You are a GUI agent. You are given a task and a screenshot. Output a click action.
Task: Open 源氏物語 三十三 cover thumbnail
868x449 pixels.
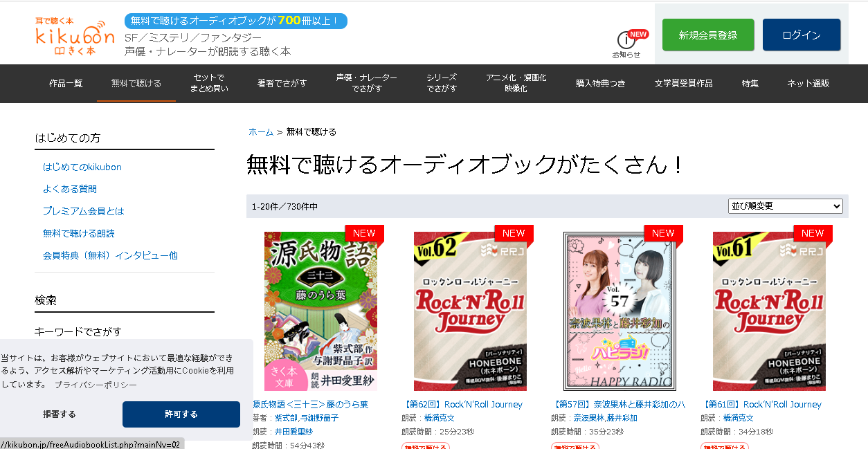pyautogui.click(x=321, y=311)
